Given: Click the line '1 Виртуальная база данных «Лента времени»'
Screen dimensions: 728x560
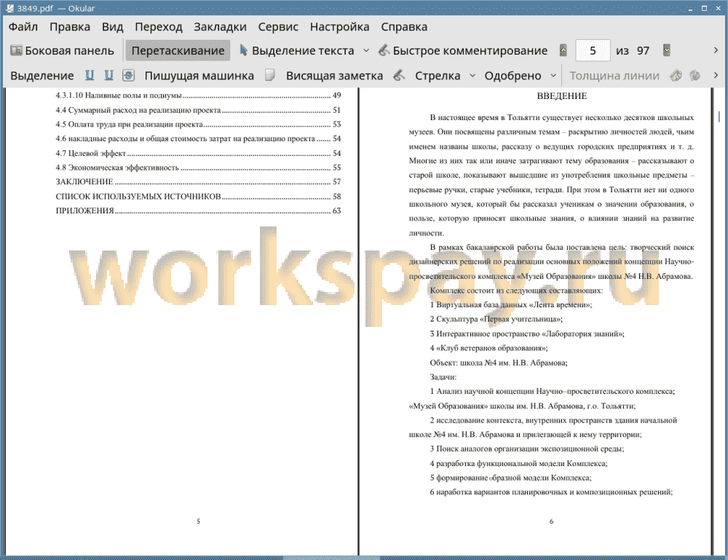Looking at the screenshot, I should coord(511,305).
